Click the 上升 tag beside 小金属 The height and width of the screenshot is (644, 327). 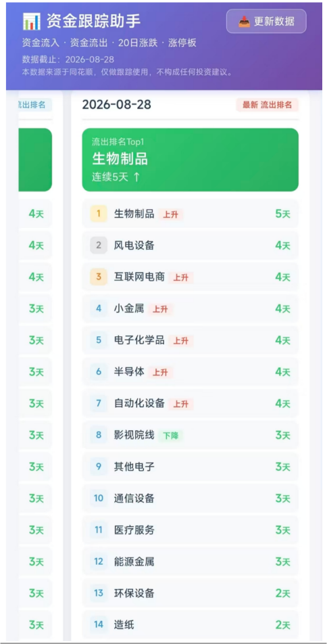click(160, 309)
